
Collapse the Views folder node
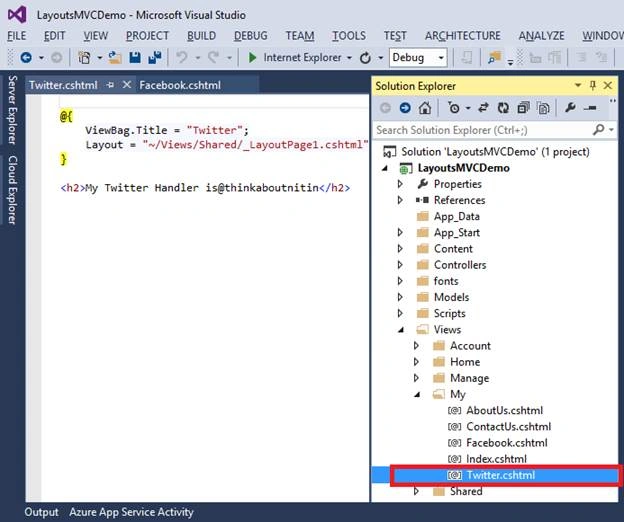click(x=401, y=330)
